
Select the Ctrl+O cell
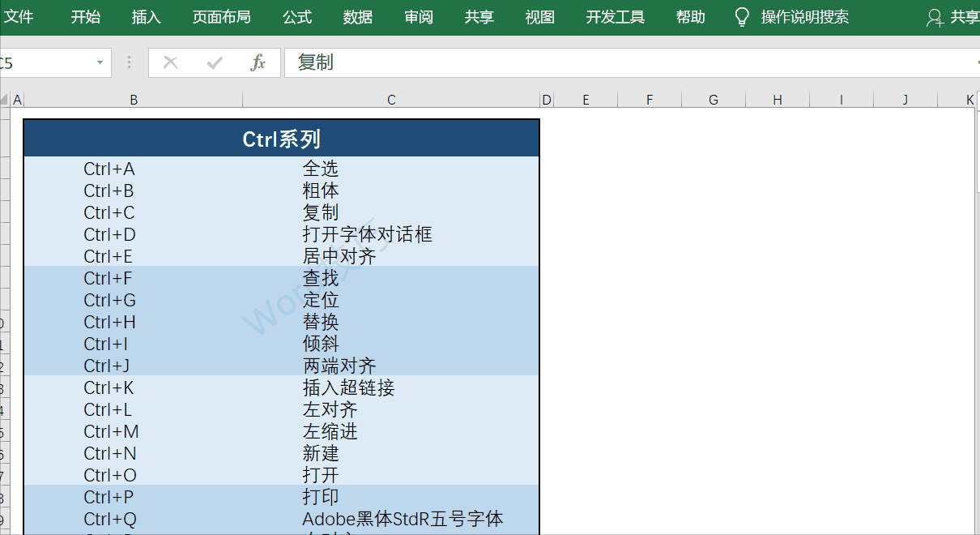pyautogui.click(x=134, y=475)
